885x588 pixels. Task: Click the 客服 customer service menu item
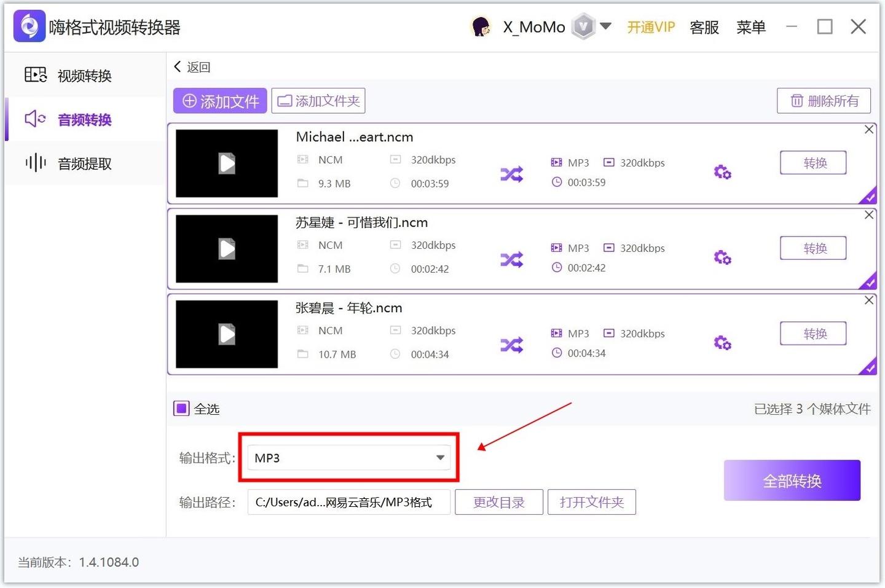coord(704,27)
